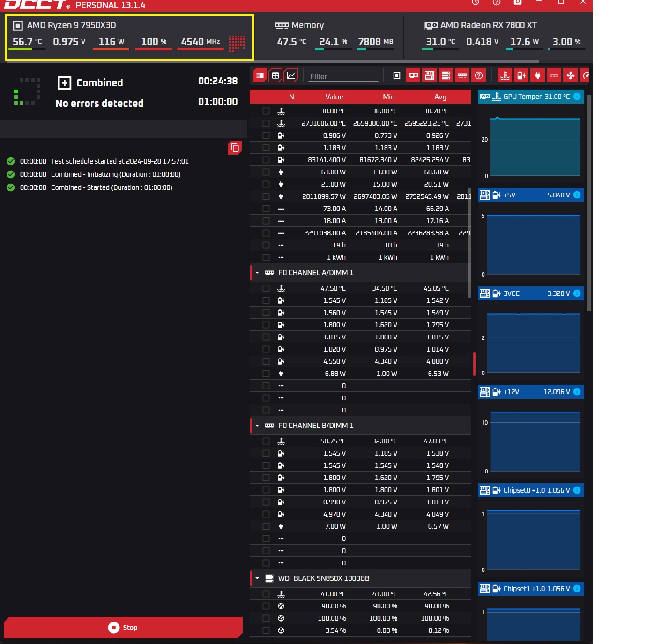Sort by the Value column header
This screenshot has width=669, height=644.
[334, 97]
